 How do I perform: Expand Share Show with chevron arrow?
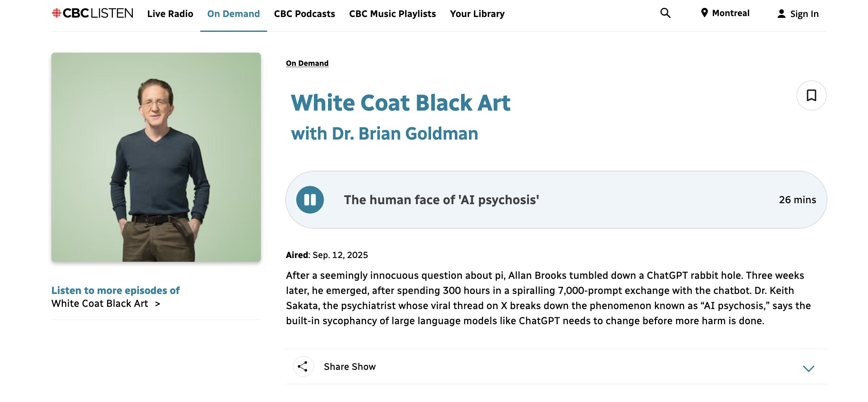point(808,368)
